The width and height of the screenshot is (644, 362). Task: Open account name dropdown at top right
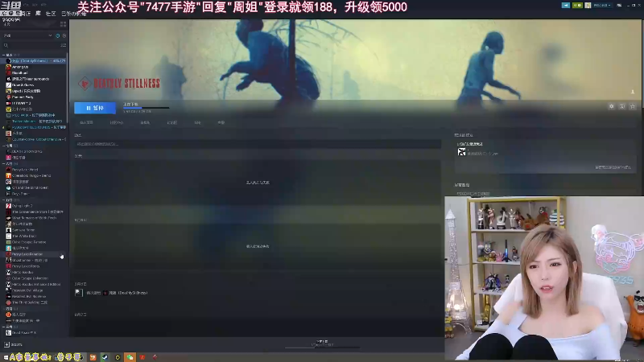coord(601,6)
